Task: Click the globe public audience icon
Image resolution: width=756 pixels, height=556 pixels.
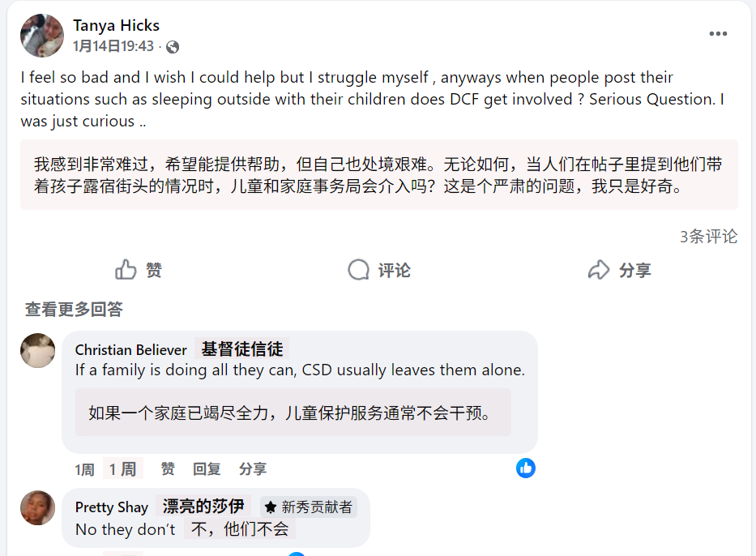Action: 173,47
